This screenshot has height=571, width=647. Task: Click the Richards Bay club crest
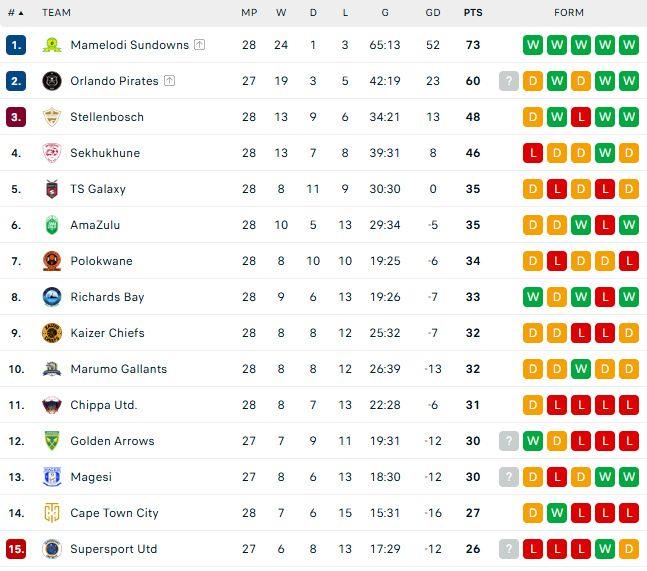point(52,297)
